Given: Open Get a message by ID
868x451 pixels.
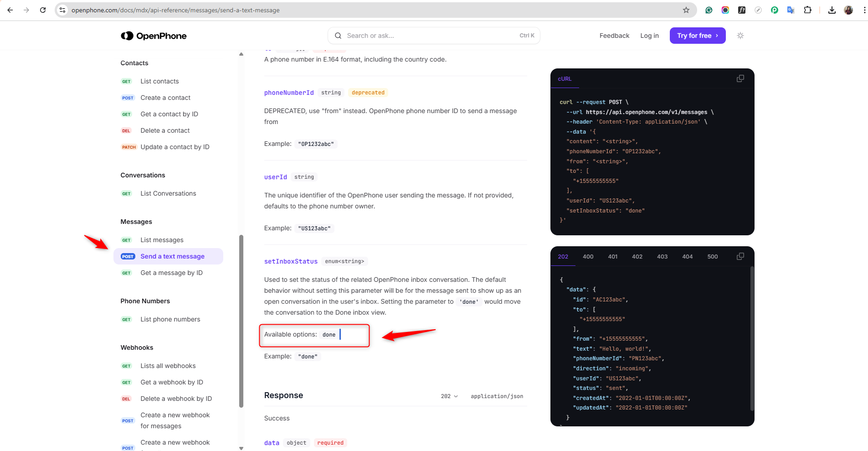Looking at the screenshot, I should 171,273.
